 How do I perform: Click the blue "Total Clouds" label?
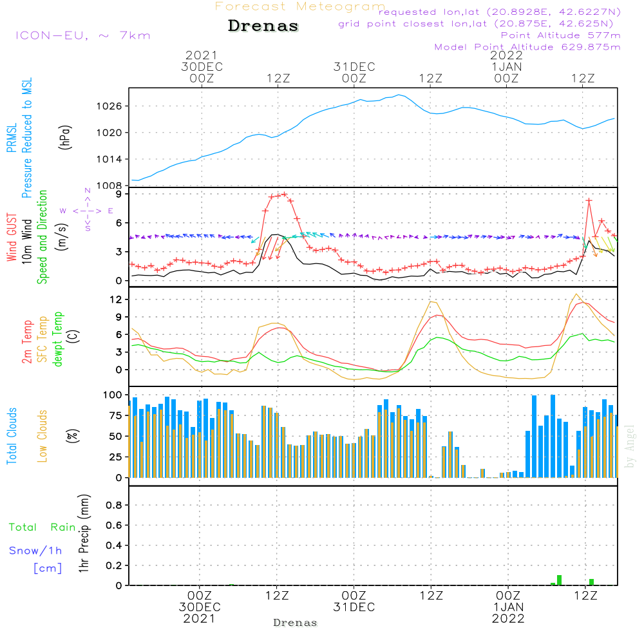12,436
